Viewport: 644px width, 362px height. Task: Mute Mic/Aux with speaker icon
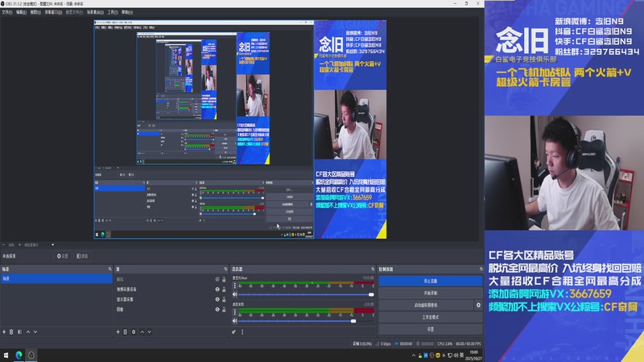235,294
